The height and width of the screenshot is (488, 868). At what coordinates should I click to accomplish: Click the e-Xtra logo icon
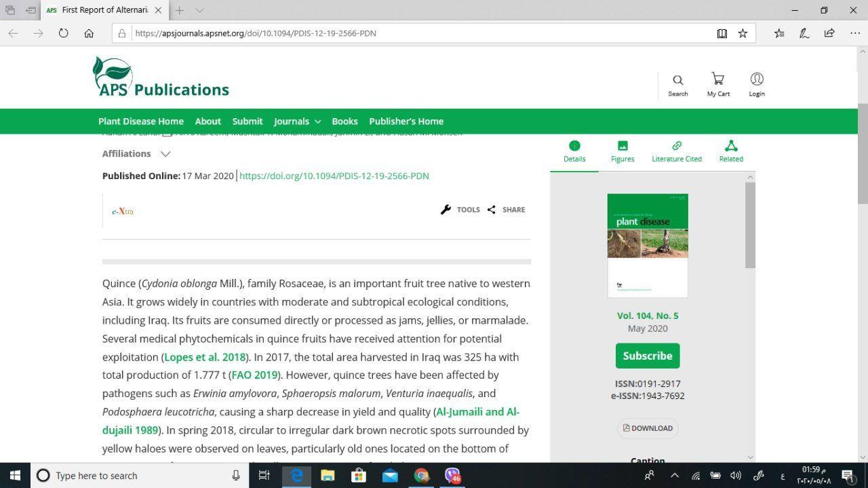coord(123,211)
